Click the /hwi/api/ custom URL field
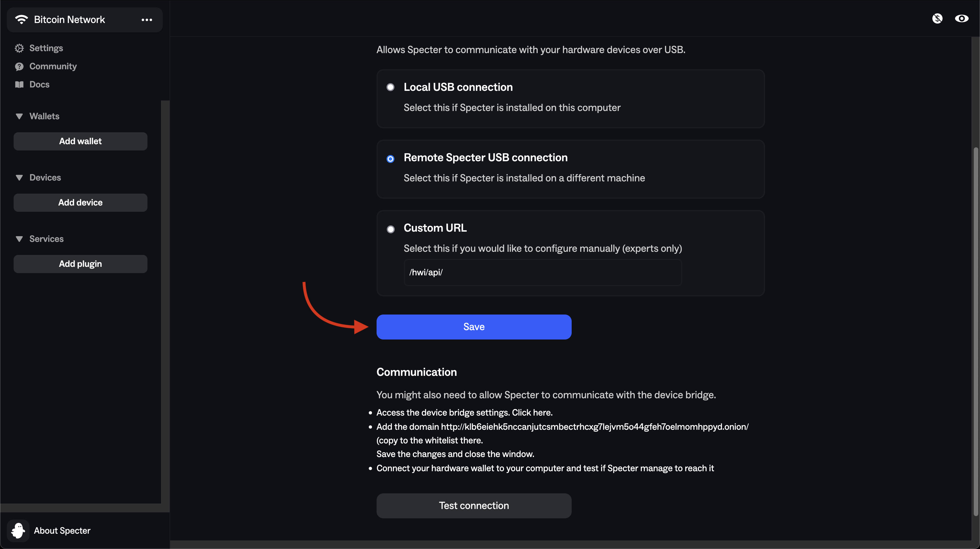 542,273
